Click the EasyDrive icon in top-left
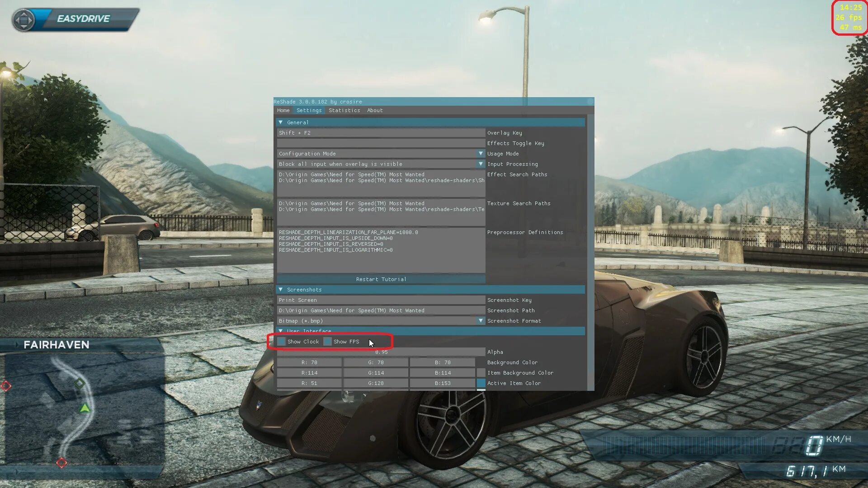868x488 pixels. coord(23,18)
